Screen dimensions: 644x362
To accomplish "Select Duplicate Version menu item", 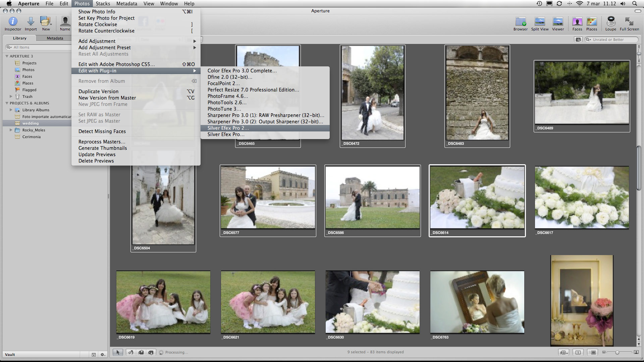I will (136, 92).
